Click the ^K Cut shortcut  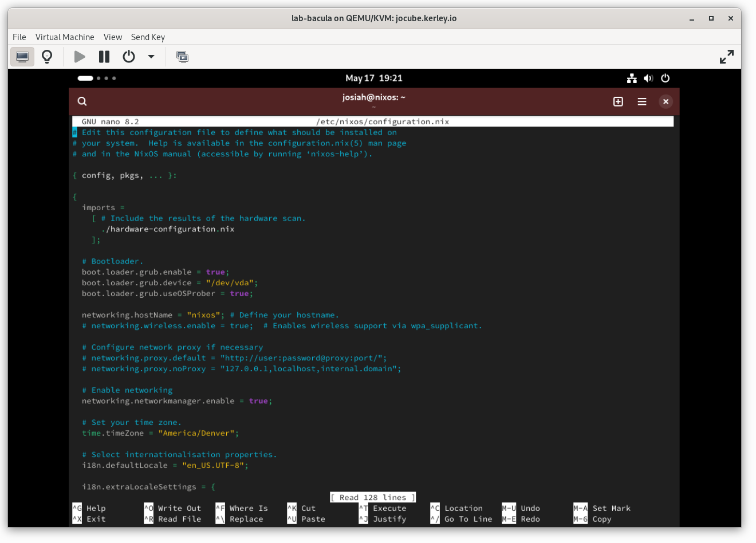coord(301,508)
